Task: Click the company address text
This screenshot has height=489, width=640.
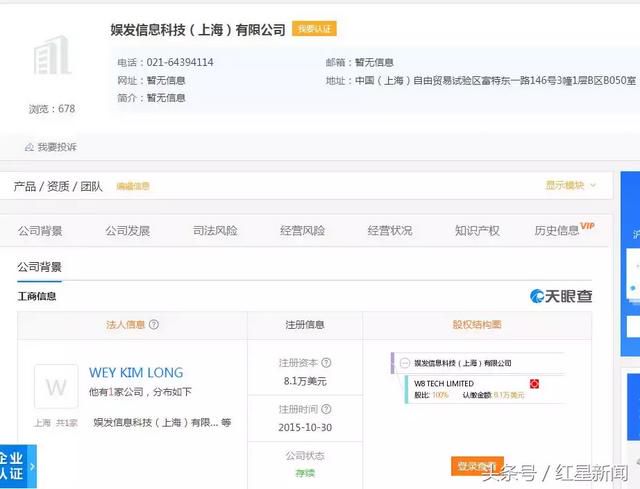Action: pyautogui.click(x=496, y=81)
